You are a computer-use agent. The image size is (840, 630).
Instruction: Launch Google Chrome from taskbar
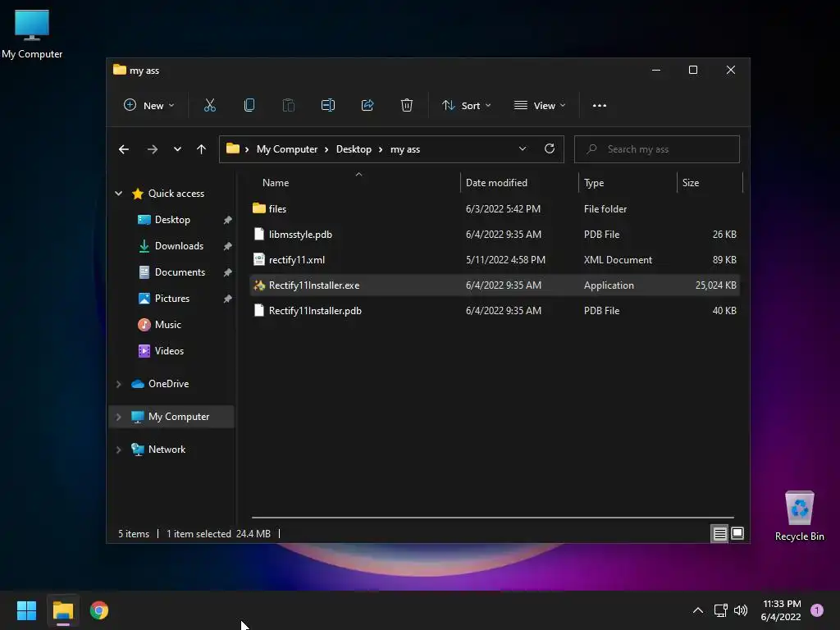click(99, 610)
